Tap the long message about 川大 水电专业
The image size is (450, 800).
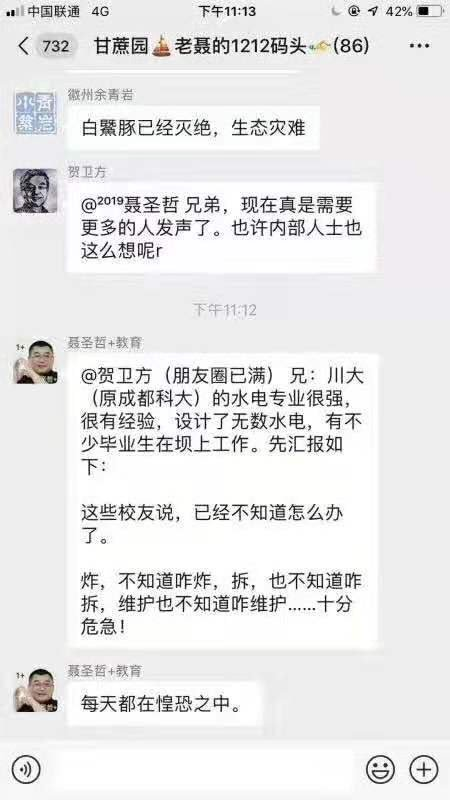223,501
